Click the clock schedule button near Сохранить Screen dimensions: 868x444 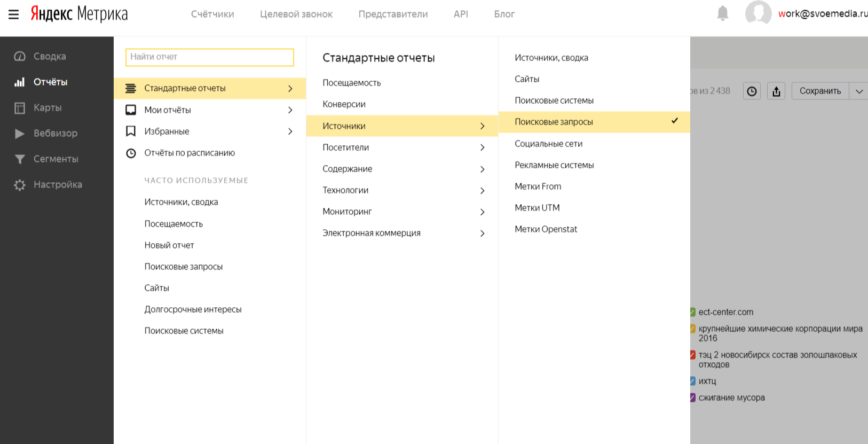752,91
